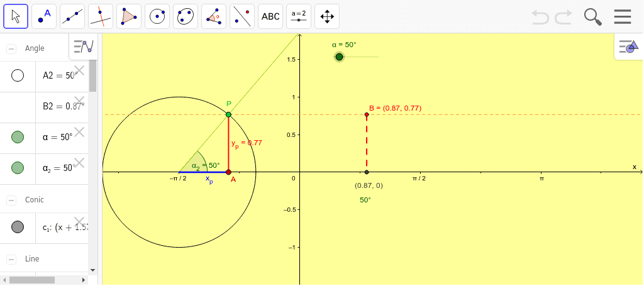
Task: Toggle visibility of conic c₁
Action: point(18,227)
